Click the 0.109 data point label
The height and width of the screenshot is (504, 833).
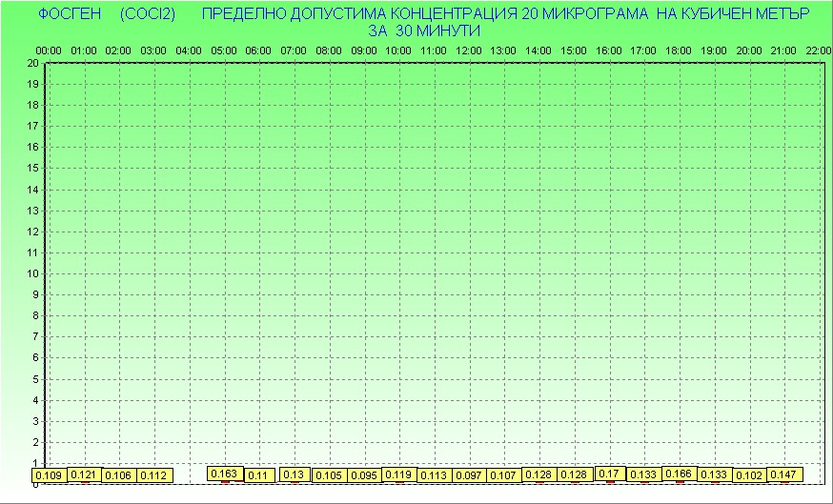pyautogui.click(x=49, y=475)
